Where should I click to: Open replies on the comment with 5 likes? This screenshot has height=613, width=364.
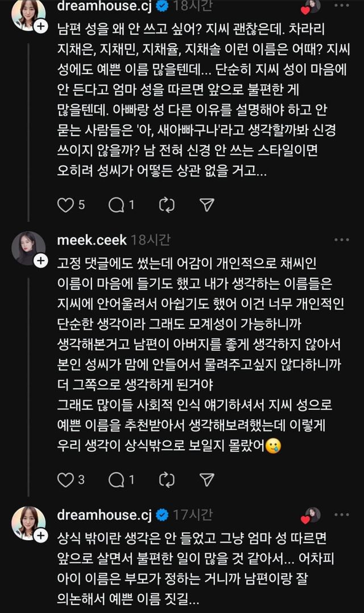[x=117, y=205]
